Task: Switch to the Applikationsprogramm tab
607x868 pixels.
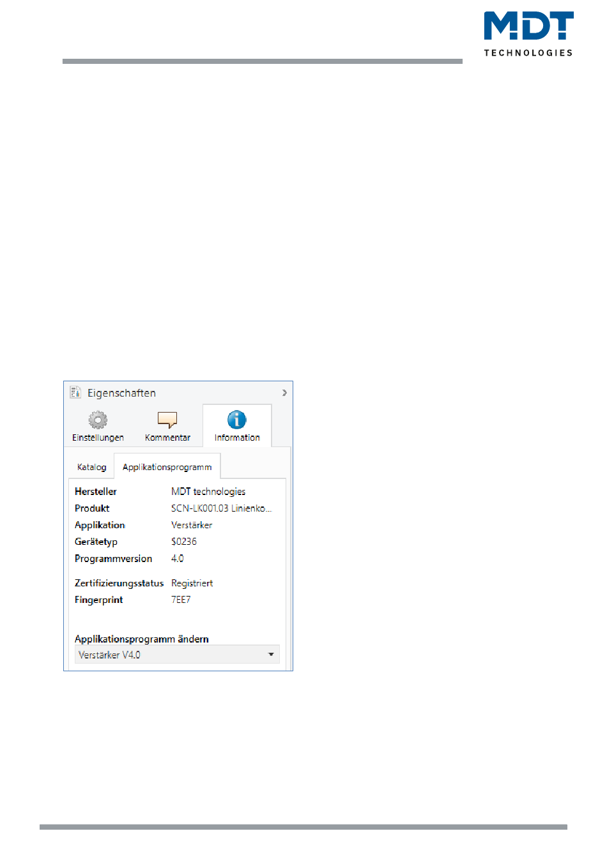Action: coord(167,467)
